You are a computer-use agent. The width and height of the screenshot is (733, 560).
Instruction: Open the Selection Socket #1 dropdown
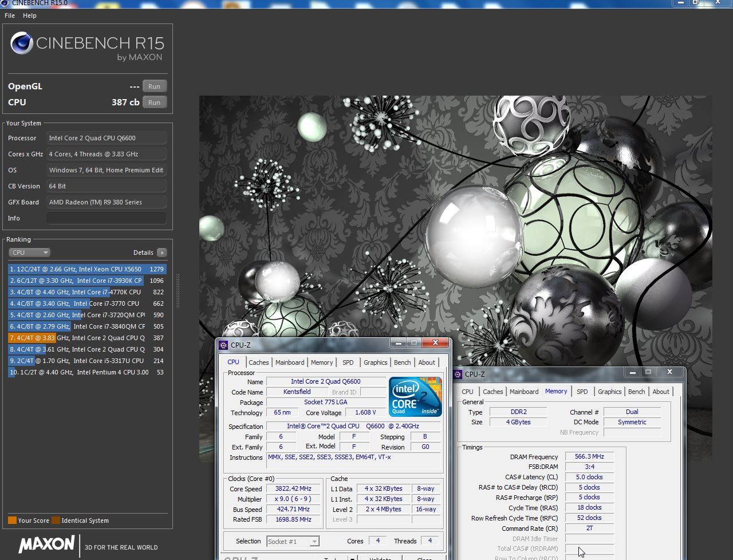click(293, 541)
